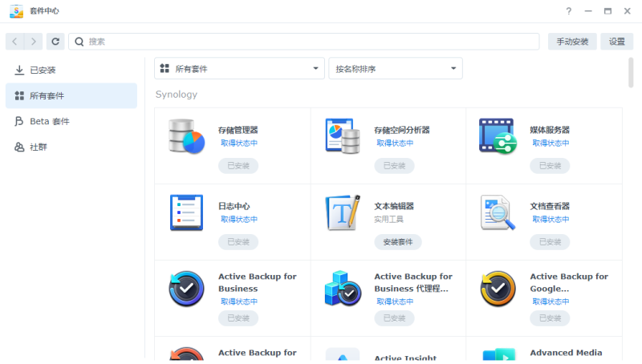Refresh the package list
The width and height of the screenshot is (642, 364).
[x=55, y=42]
